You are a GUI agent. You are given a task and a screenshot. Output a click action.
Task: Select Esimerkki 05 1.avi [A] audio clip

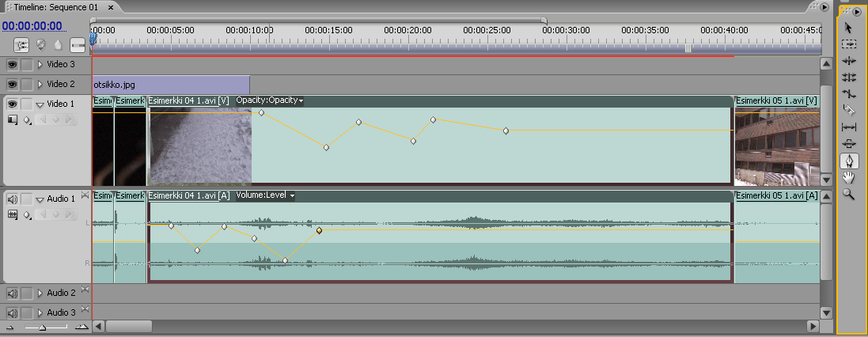pyautogui.click(x=777, y=237)
